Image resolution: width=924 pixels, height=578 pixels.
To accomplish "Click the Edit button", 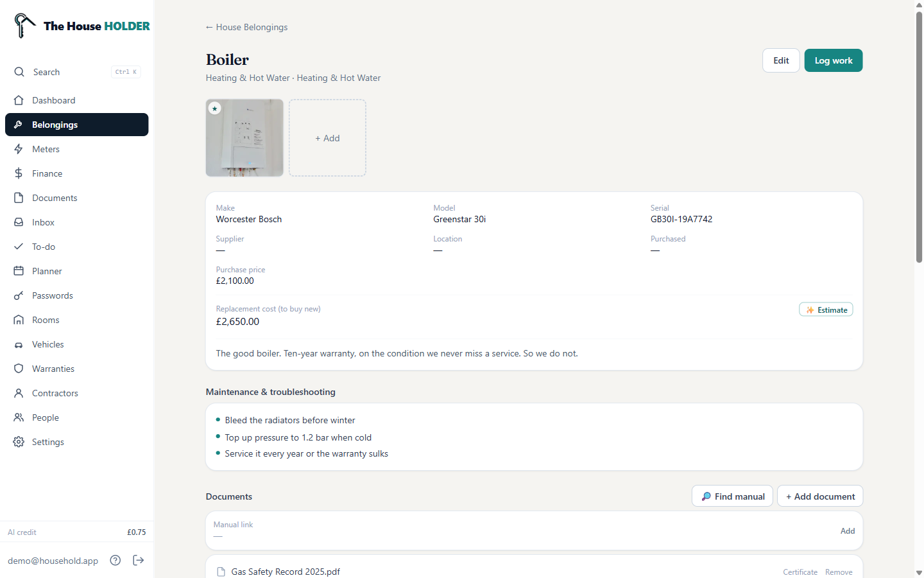I will (781, 60).
